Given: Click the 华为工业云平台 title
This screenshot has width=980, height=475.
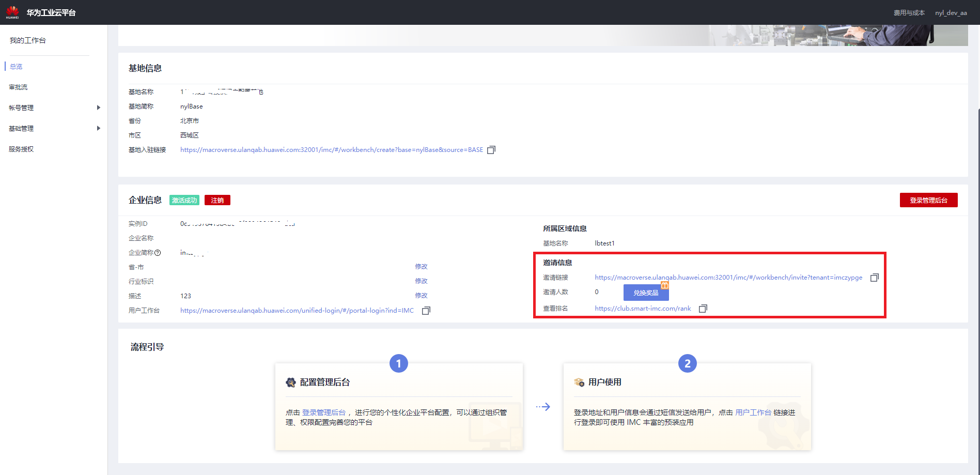Looking at the screenshot, I should [51, 12].
